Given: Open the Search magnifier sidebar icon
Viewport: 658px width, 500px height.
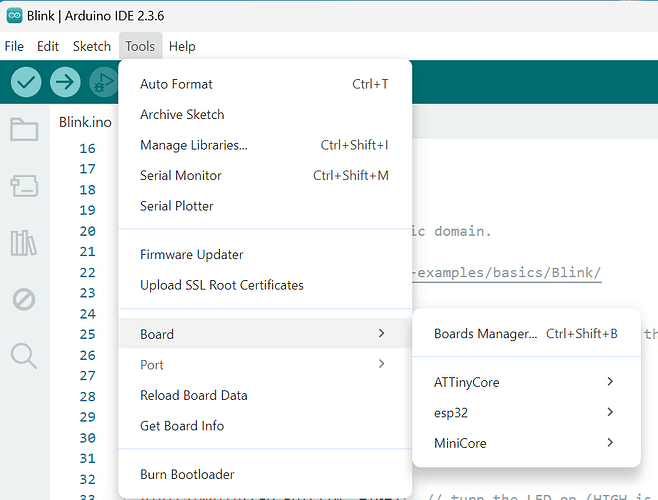Looking at the screenshot, I should (24, 355).
